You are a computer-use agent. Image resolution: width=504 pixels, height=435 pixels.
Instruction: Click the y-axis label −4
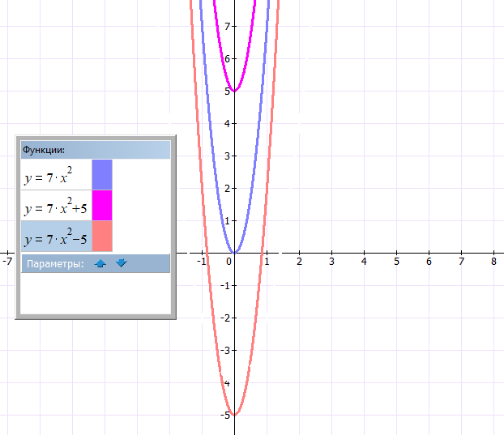(x=227, y=382)
